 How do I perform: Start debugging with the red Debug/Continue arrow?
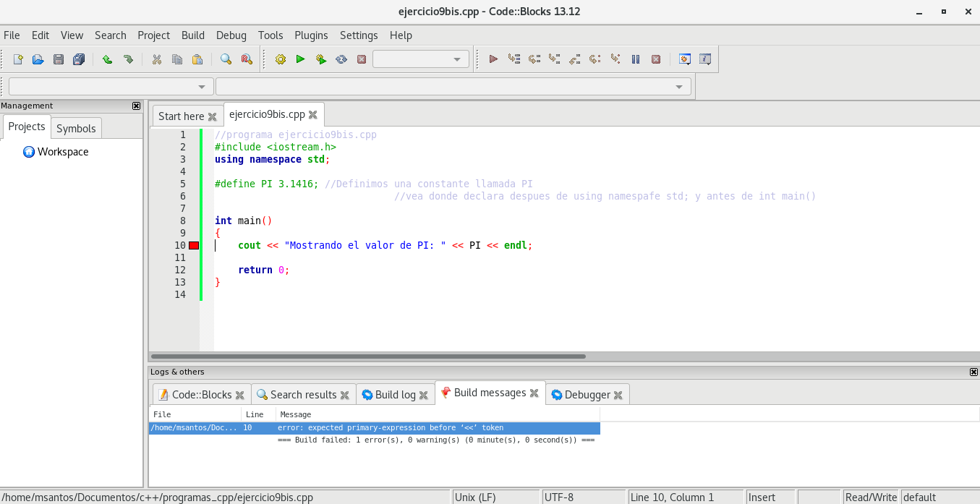coord(493,59)
